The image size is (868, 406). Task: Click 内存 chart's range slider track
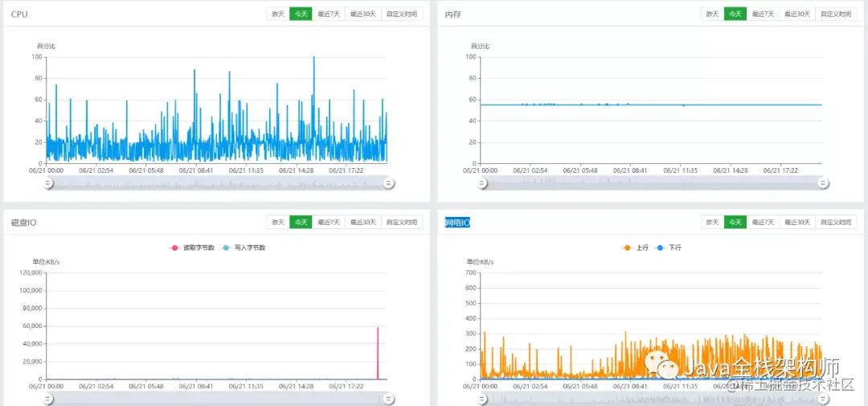[653, 183]
